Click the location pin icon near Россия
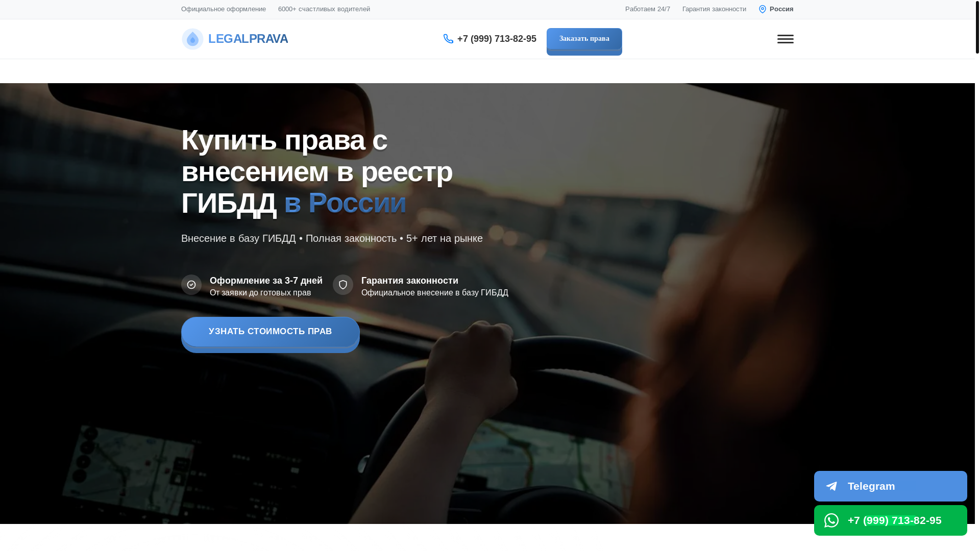This screenshot has height=551, width=980. pos(763,9)
